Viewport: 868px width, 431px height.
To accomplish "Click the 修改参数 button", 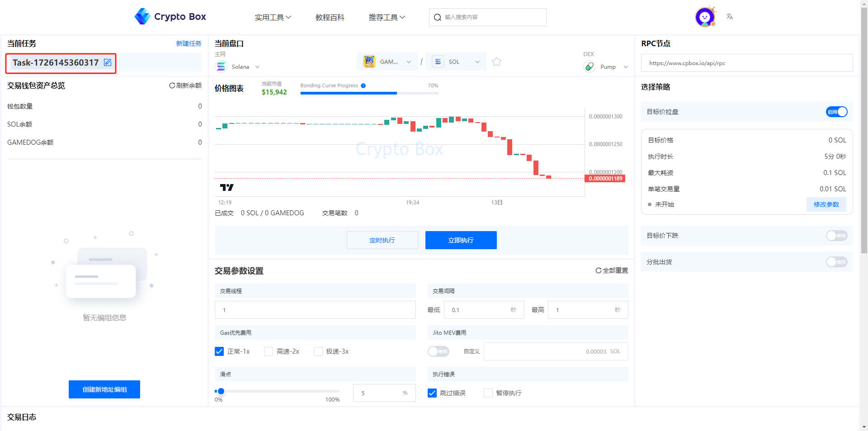I will pyautogui.click(x=826, y=204).
